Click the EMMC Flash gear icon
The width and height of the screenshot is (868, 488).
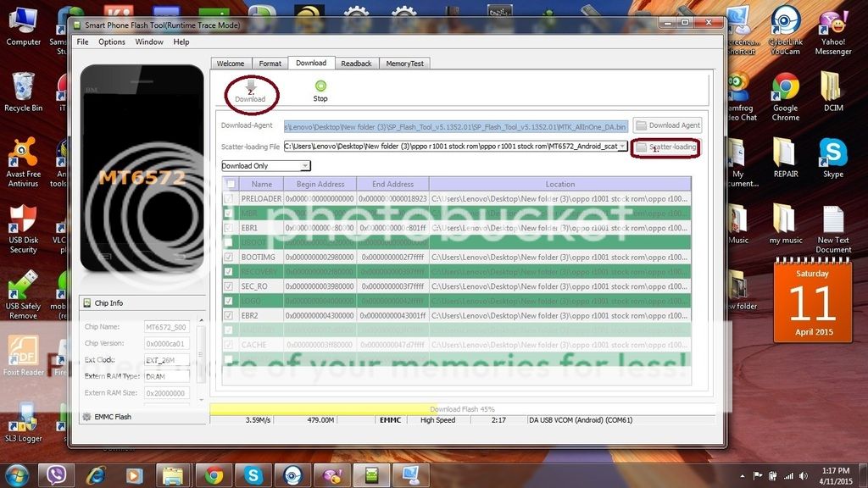click(x=86, y=417)
